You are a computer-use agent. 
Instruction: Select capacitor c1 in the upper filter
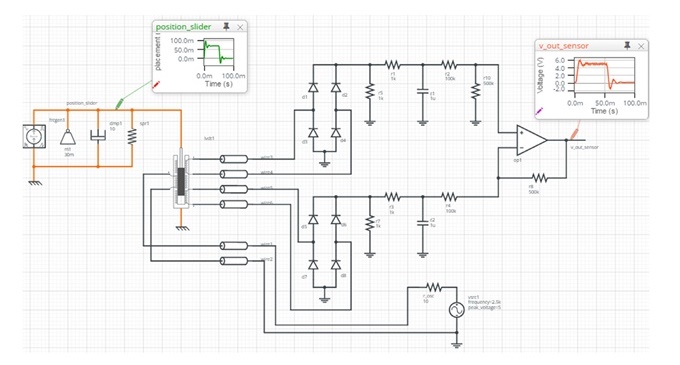422,92
